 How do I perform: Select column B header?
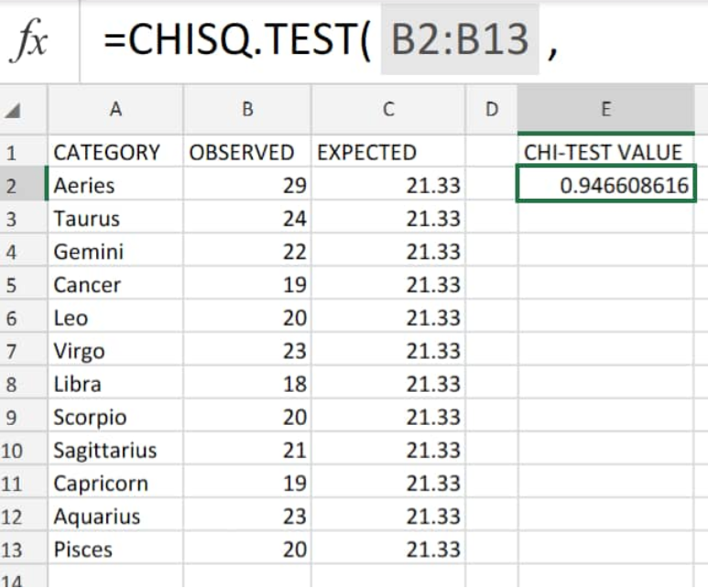click(x=247, y=109)
